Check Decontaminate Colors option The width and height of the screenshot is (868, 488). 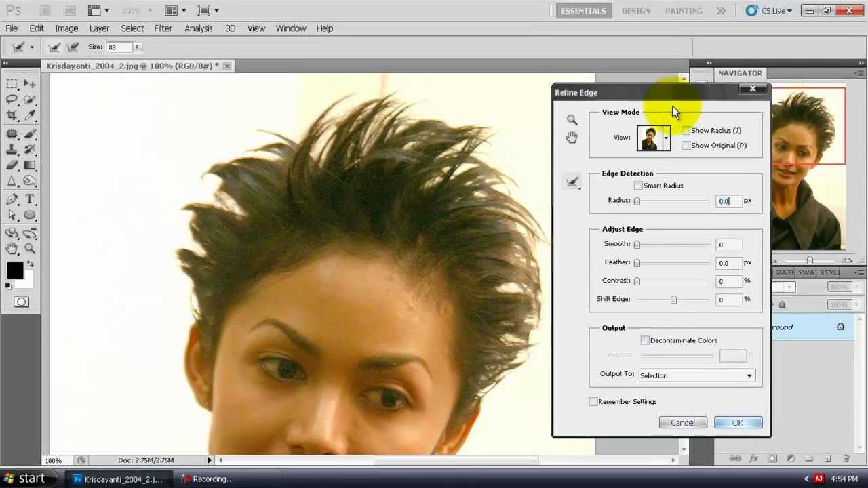645,340
